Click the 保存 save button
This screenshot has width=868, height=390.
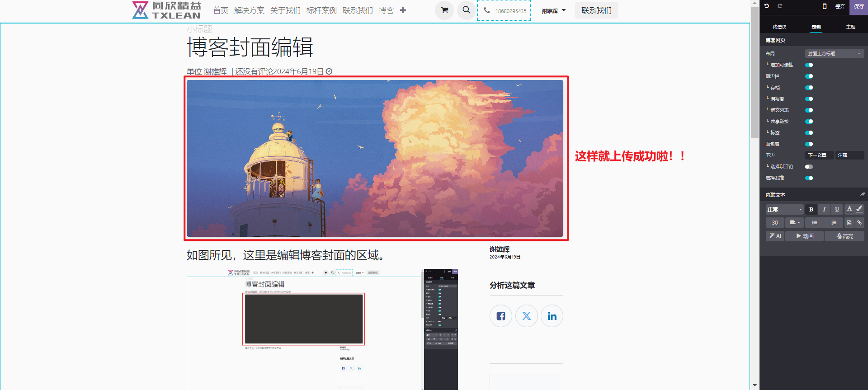[859, 7]
